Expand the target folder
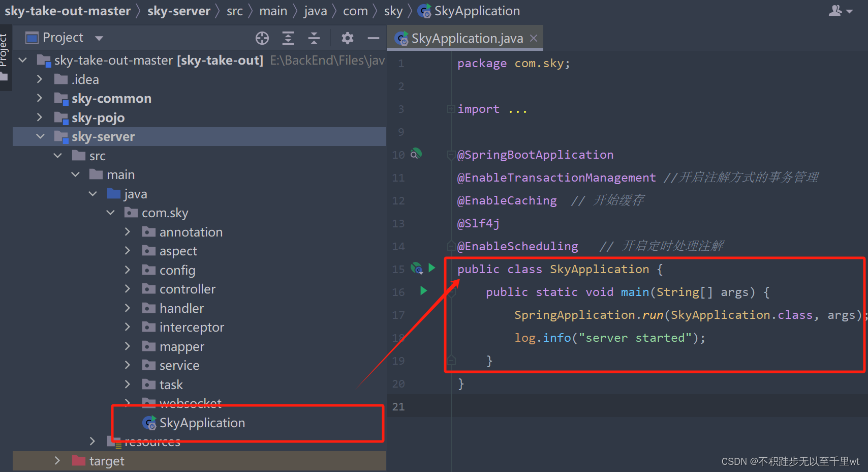Image resolution: width=868 pixels, height=472 pixels. (x=57, y=460)
